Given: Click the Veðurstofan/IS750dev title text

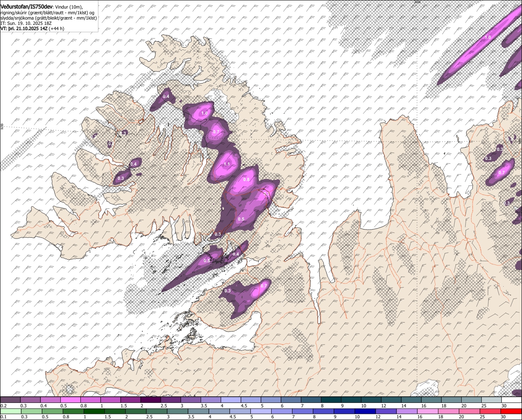Looking at the screenshot, I should click(27, 7).
